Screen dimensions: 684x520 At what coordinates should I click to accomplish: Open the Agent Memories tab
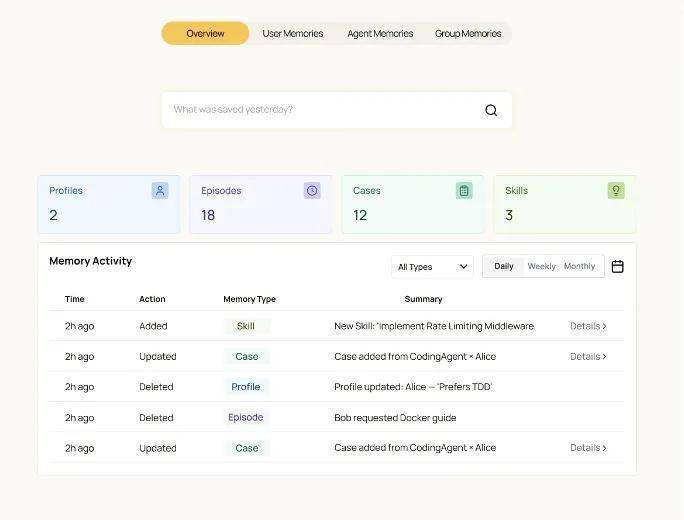pyautogui.click(x=380, y=34)
